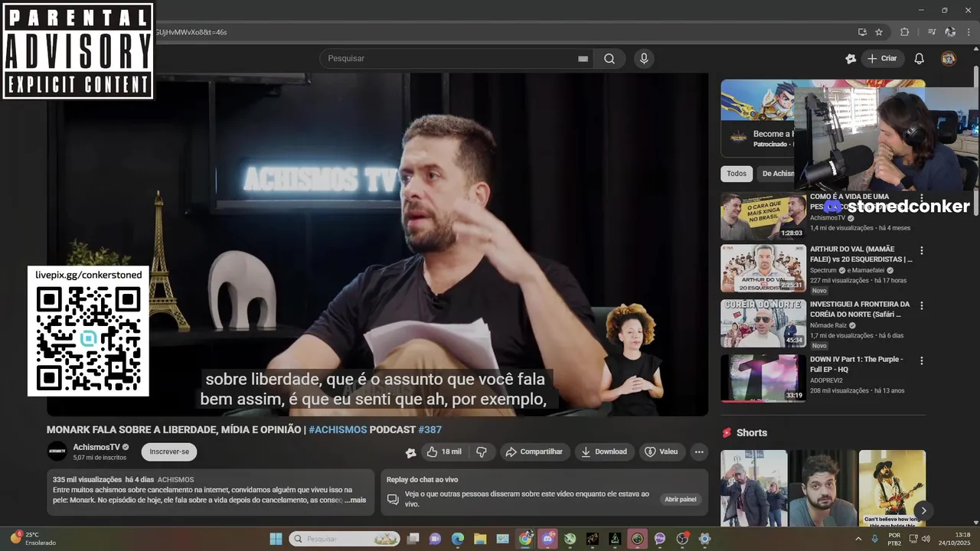Open YouTube notifications bell
The width and height of the screenshot is (980, 551).
(x=920, y=59)
